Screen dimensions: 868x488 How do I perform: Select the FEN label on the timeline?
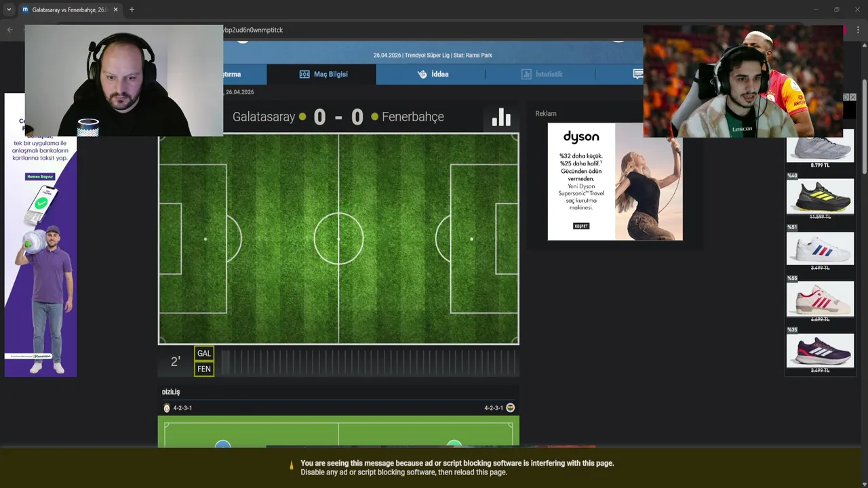tap(204, 369)
